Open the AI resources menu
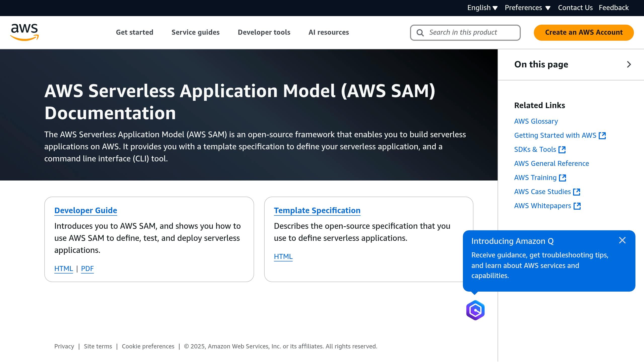 coord(329,32)
